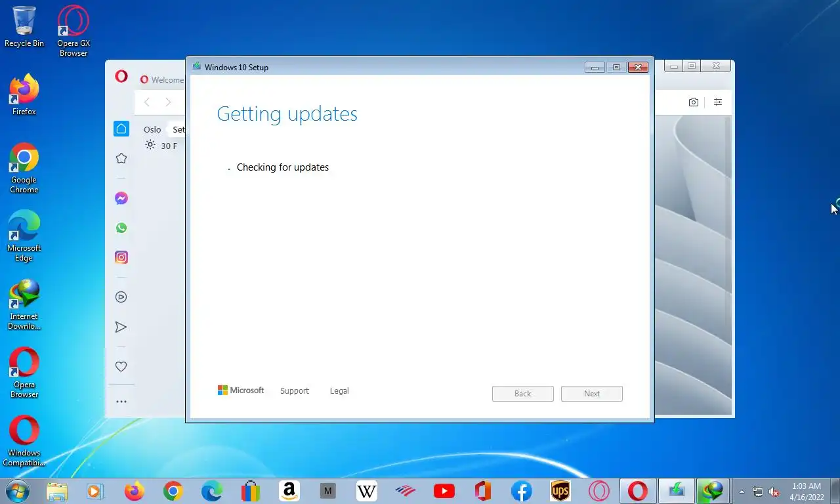Viewport: 840px width, 504px height.
Task: Open the Firefox desktop shortcut
Action: point(24,95)
